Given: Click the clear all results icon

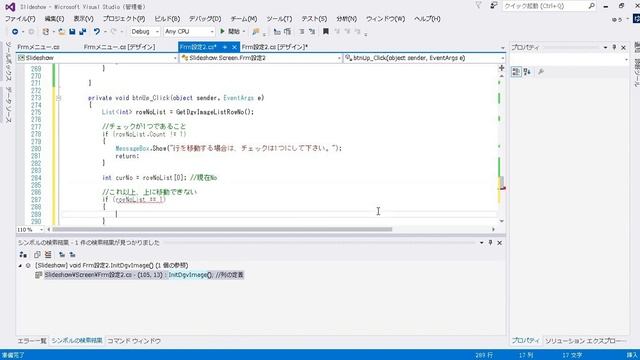Looking at the screenshot, I should (48, 255).
